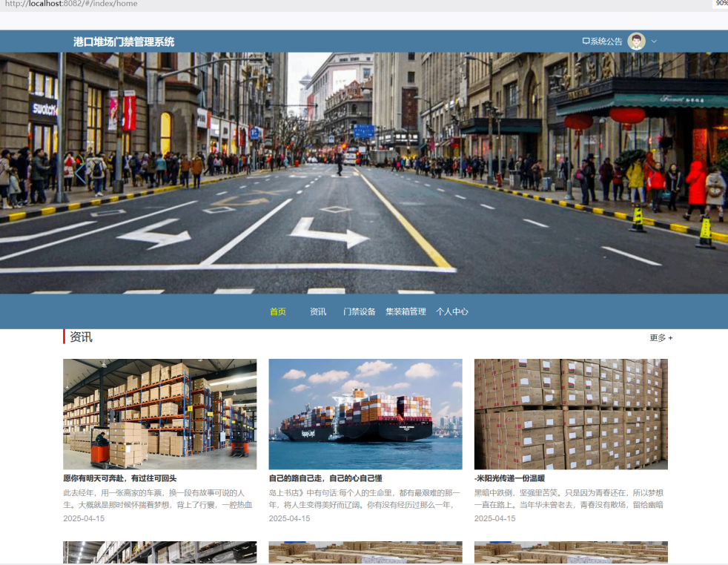Open the 集装箱管理 menu item
728x565 pixels.
(406, 311)
